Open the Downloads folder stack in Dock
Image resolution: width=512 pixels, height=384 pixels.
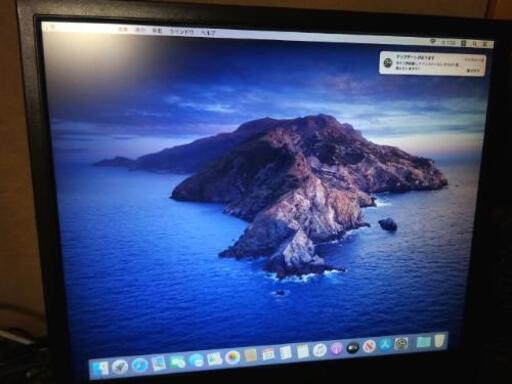click(423, 342)
